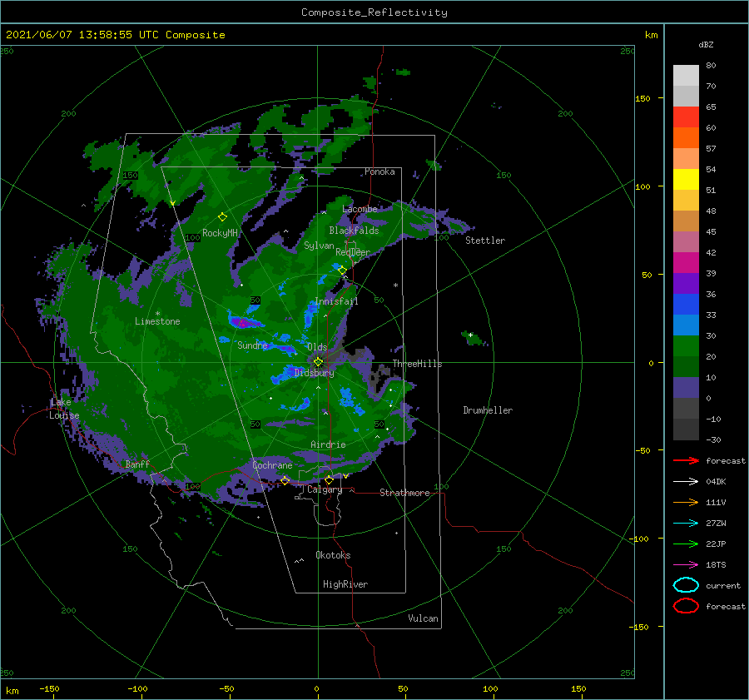The height and width of the screenshot is (700, 749).
Task: Click the 45 value in dBZ scale
Action: [x=711, y=231]
